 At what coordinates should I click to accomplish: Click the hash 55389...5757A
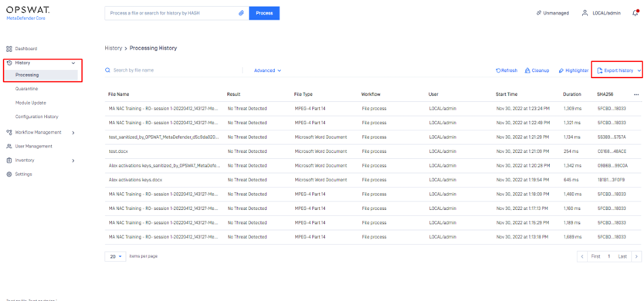coord(612,137)
